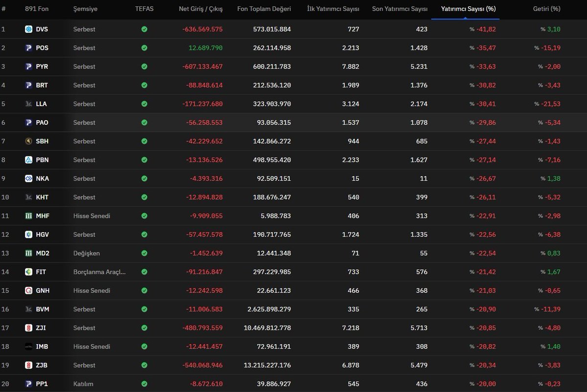The width and height of the screenshot is (587, 392).
Task: Click net flow value -480.793.559
Action: pyautogui.click(x=203, y=328)
